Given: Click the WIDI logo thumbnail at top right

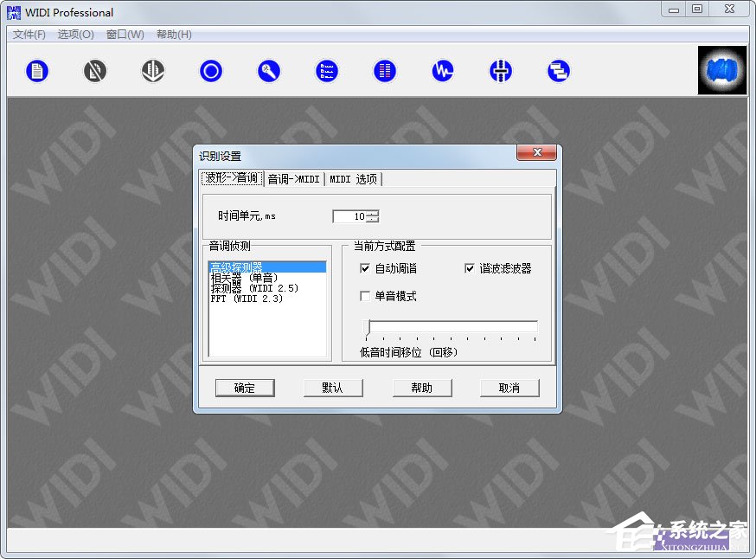Looking at the screenshot, I should tap(721, 70).
